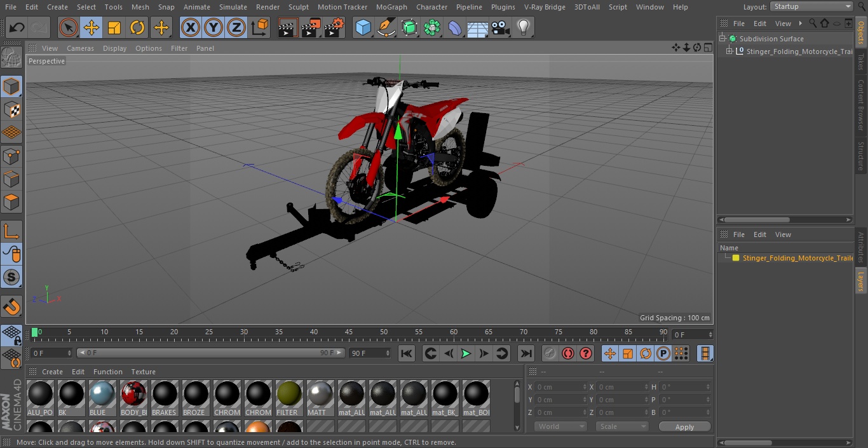Image resolution: width=868 pixels, height=448 pixels.
Task: Switch to Texture mode
Action: pos(11,109)
